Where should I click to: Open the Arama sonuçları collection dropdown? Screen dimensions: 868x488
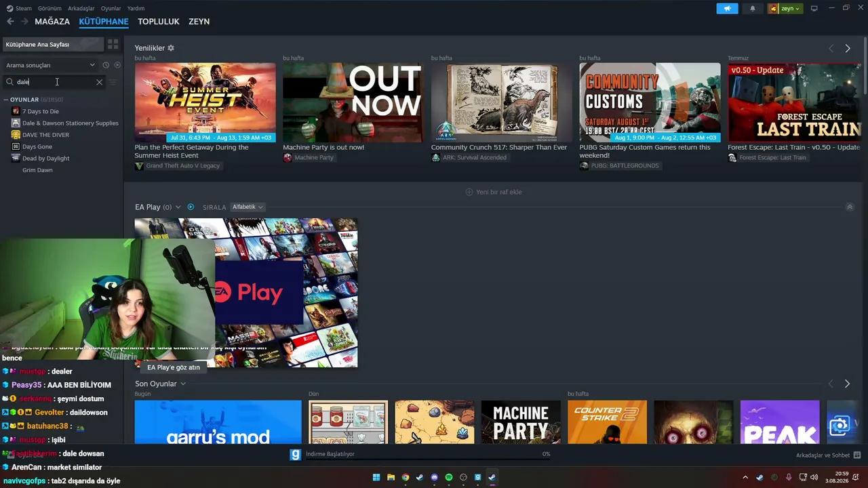51,65
